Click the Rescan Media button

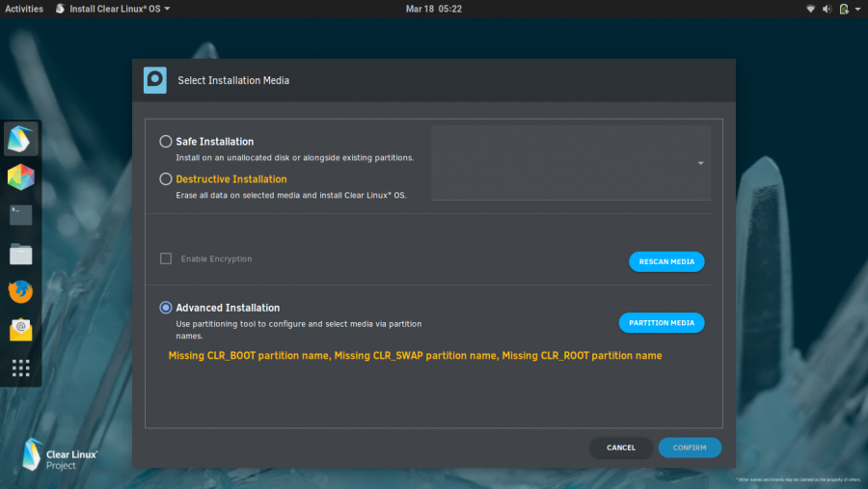click(666, 261)
